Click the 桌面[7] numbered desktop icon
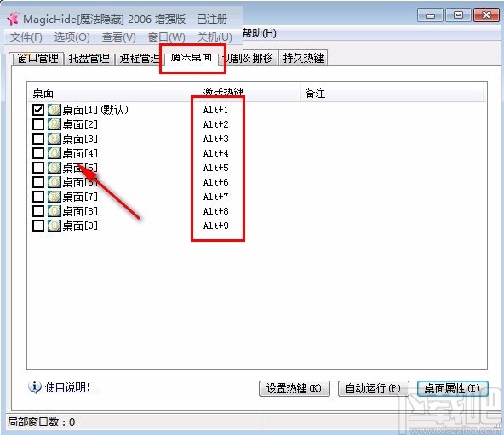The image size is (504, 435). 54,197
